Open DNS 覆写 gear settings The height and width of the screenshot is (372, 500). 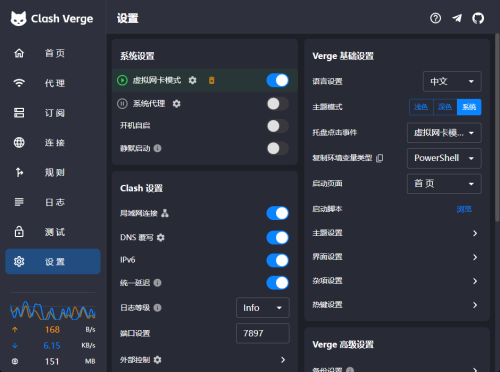pyautogui.click(x=160, y=238)
